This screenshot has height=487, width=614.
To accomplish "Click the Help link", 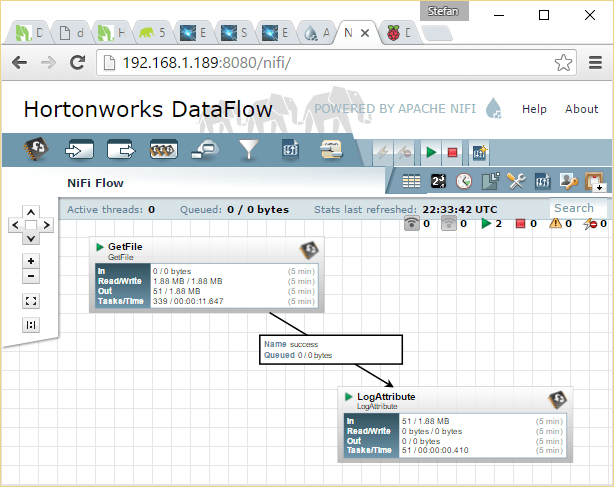I will click(534, 109).
